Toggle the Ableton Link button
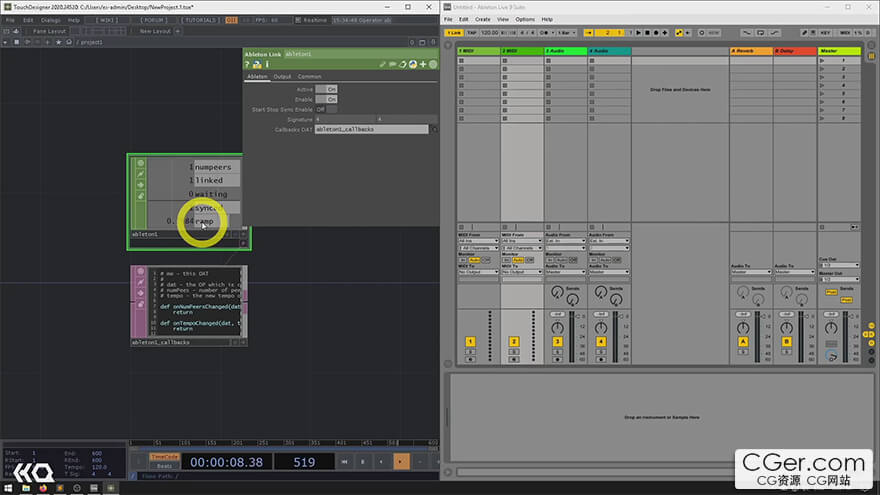The image size is (880, 495). [453, 33]
